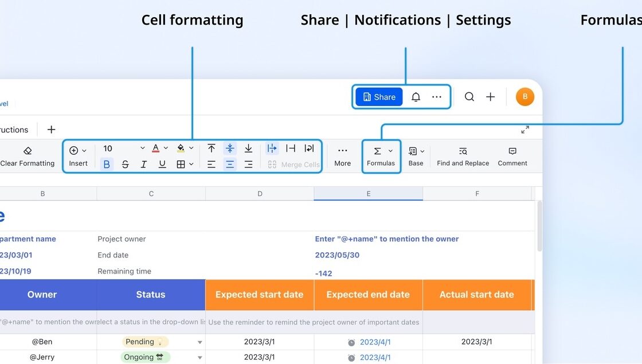Enter fullscreen with the expand arrows icon

[x=525, y=130]
